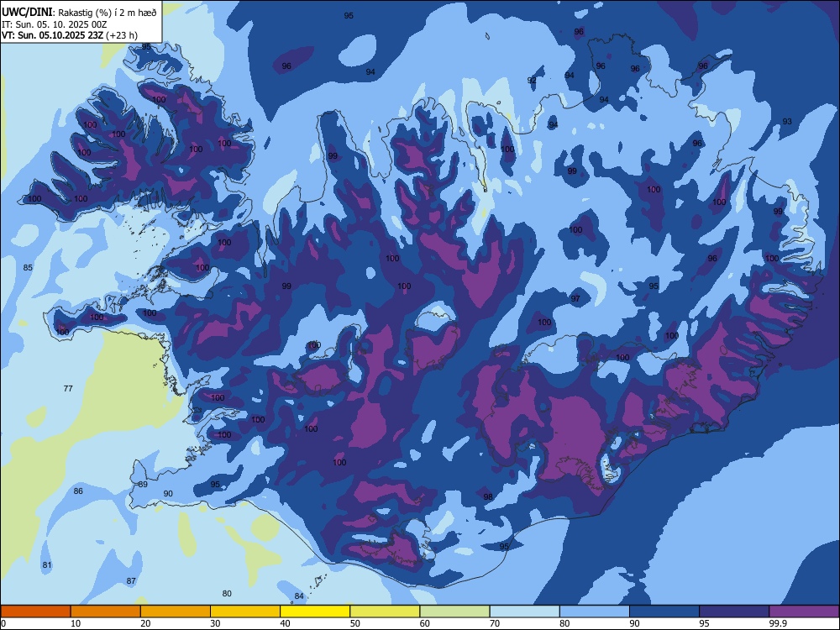Click the '98' humidity value on the map
This screenshot has width=840, height=630.
[x=488, y=496]
